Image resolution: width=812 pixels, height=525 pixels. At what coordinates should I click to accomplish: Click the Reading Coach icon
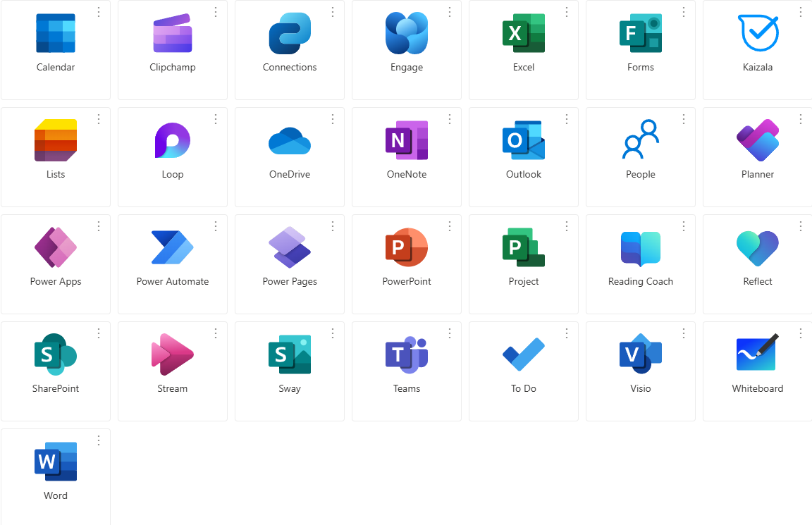tap(641, 249)
